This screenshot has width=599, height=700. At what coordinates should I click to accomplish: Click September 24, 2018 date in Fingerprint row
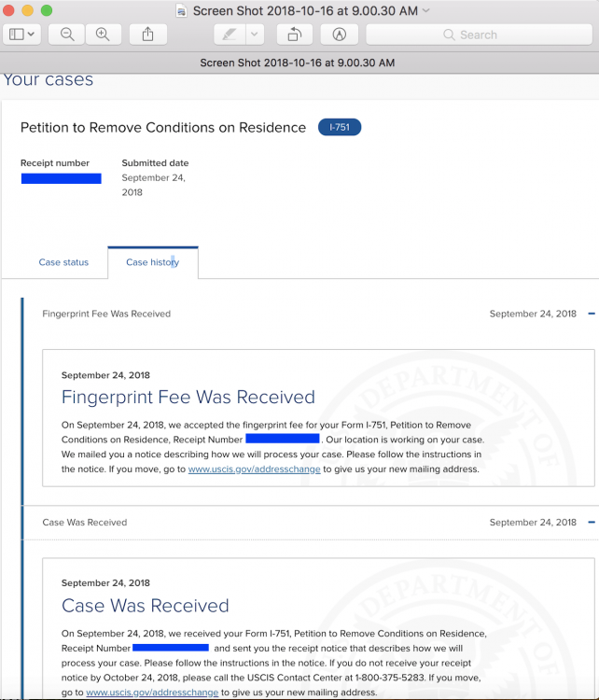click(x=533, y=314)
